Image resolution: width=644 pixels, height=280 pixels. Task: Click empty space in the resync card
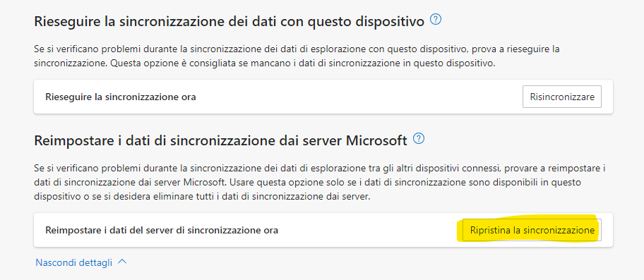(357, 97)
